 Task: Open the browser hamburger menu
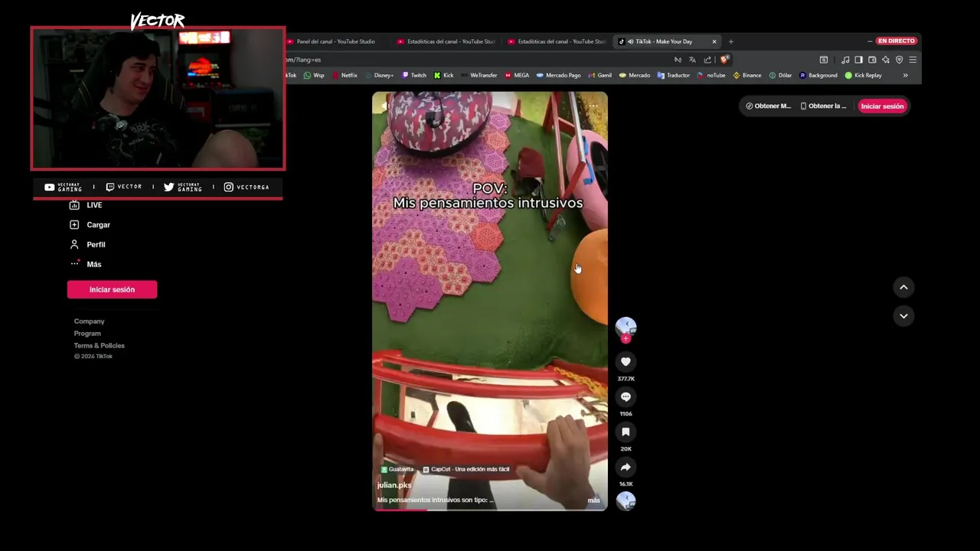coord(913,60)
